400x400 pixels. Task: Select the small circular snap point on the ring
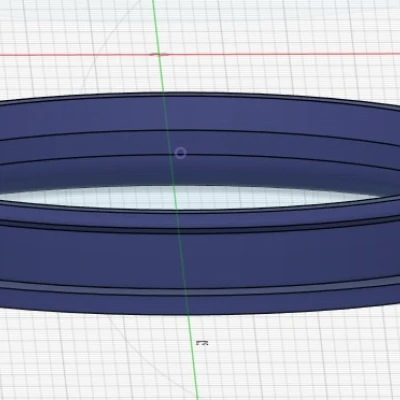[180, 153]
